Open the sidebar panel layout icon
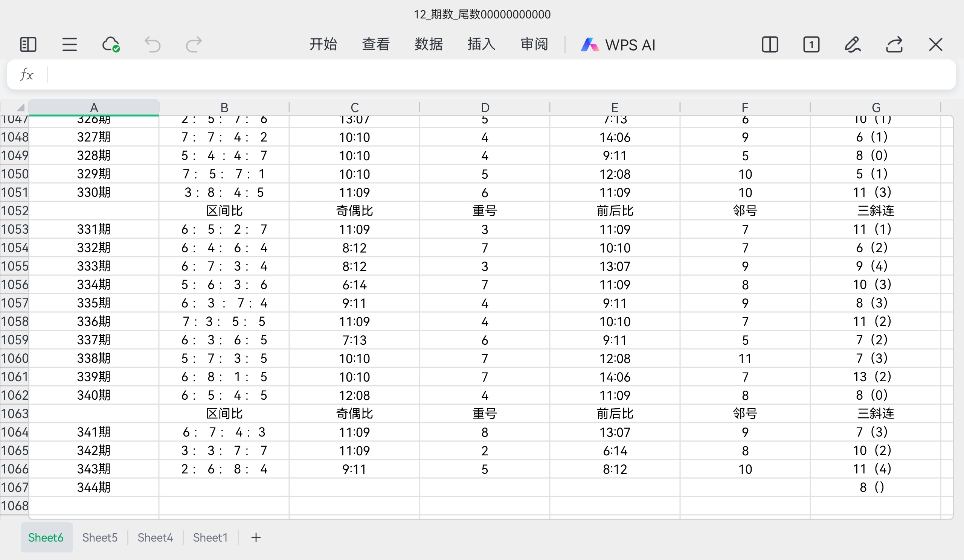This screenshot has height=560, width=964. click(28, 44)
